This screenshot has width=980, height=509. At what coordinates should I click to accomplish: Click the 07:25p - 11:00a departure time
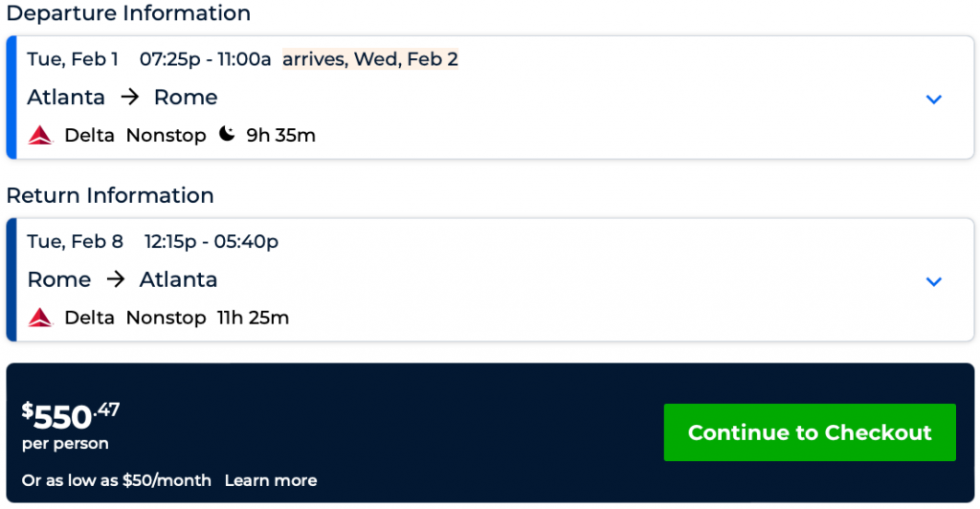click(205, 59)
